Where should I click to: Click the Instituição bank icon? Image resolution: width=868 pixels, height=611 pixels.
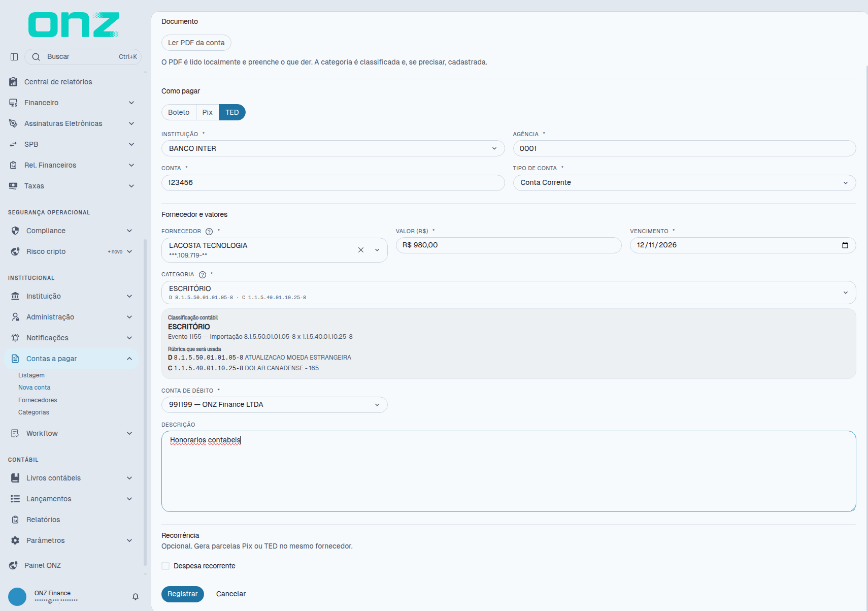pyautogui.click(x=15, y=296)
